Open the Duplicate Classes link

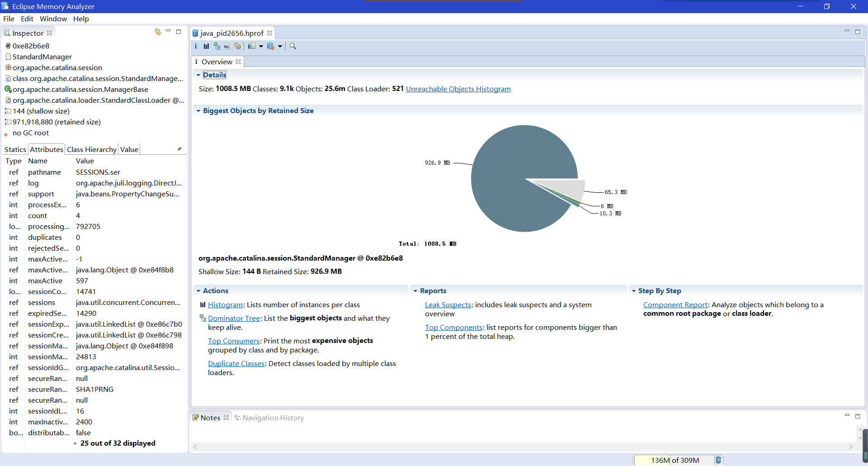pos(236,364)
